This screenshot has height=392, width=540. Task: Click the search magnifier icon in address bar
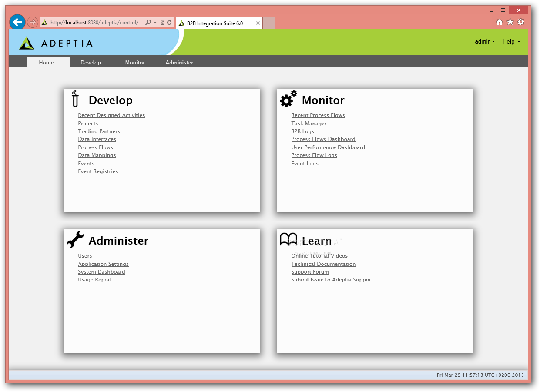(148, 23)
